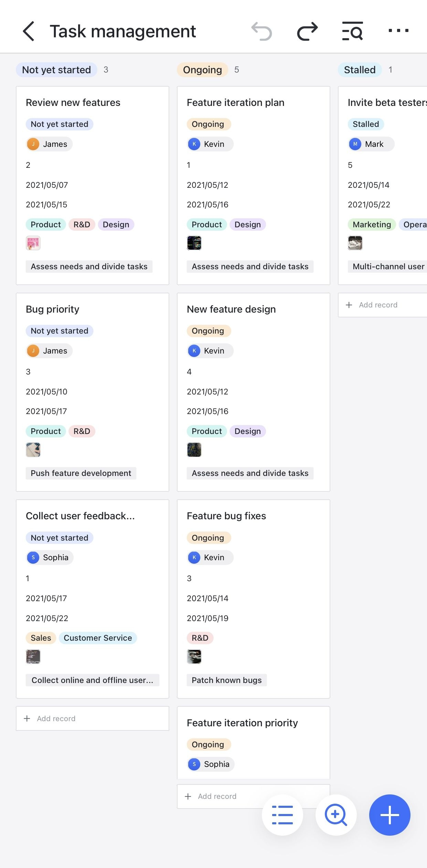
Task: Select the Stalled column header
Action: [360, 70]
